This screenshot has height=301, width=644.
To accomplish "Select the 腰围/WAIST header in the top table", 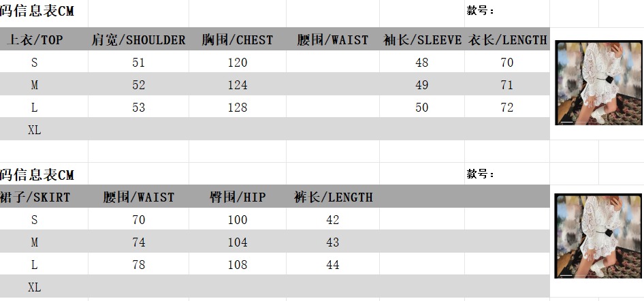I will 333,40.
